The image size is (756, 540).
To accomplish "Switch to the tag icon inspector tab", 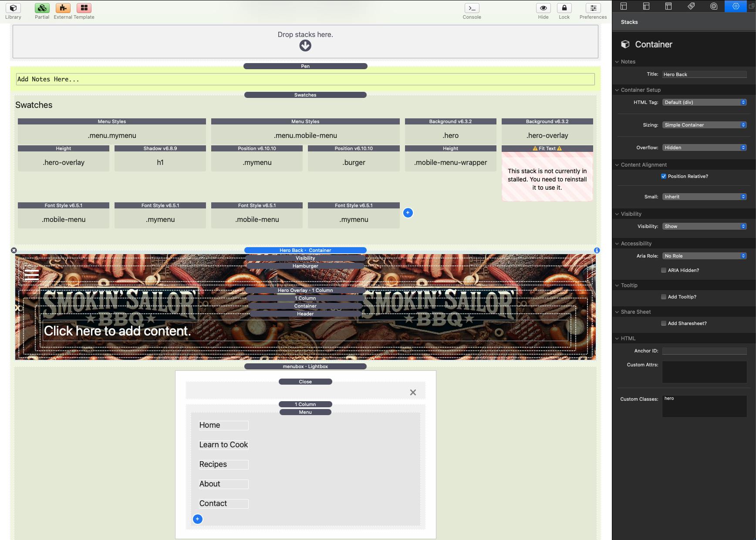I will (691, 6).
